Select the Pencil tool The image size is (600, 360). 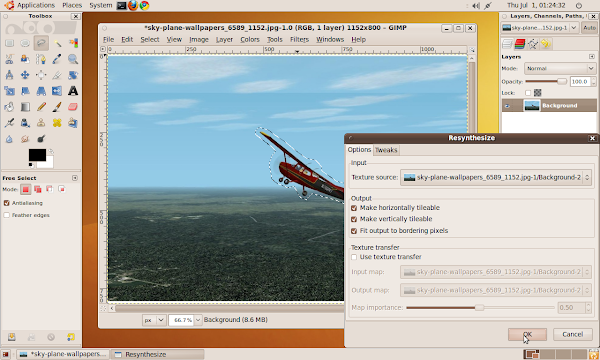point(41,107)
